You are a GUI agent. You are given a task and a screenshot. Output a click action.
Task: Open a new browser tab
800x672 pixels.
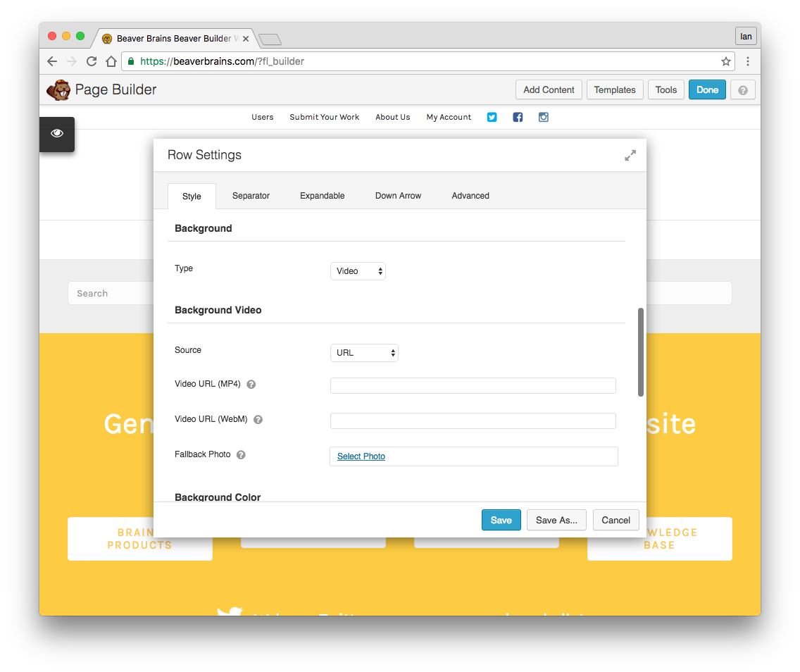click(x=270, y=39)
